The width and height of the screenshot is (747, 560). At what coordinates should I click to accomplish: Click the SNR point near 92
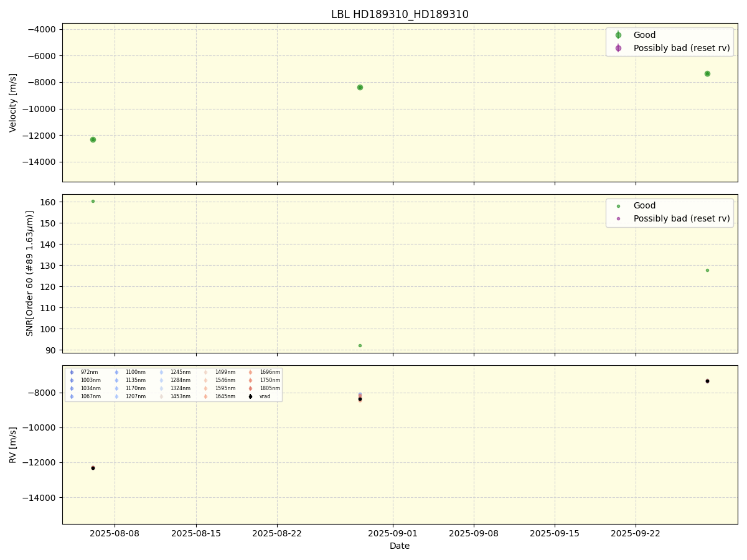(360, 345)
